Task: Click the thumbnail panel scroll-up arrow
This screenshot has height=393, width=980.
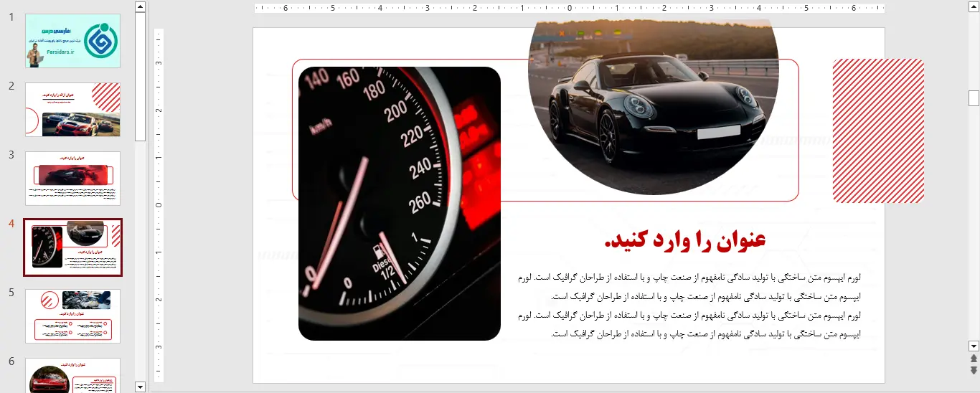Action: [140, 6]
